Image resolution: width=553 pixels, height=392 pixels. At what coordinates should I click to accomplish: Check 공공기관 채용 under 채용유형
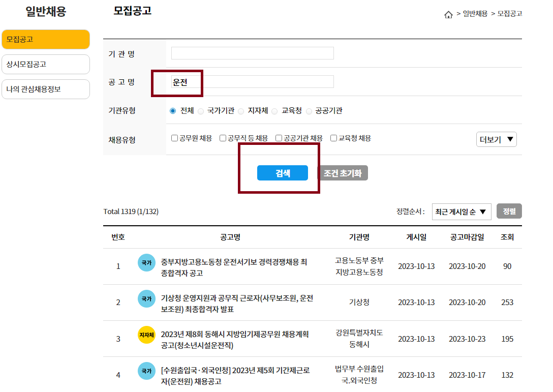[x=279, y=137]
